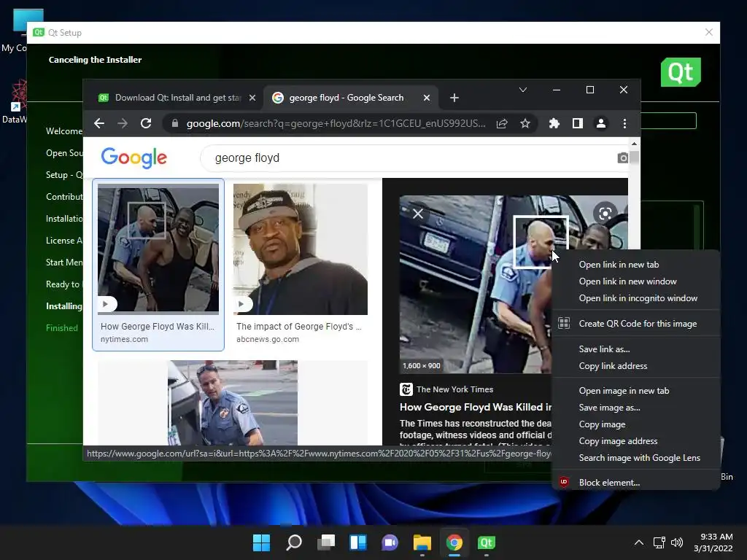This screenshot has width=747, height=560.
Task: Close the image preview panel with X
Action: click(418, 214)
